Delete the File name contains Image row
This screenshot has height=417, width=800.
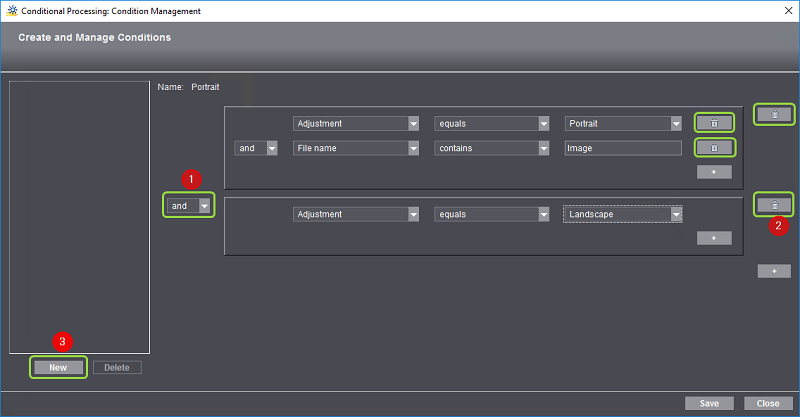[714, 148]
